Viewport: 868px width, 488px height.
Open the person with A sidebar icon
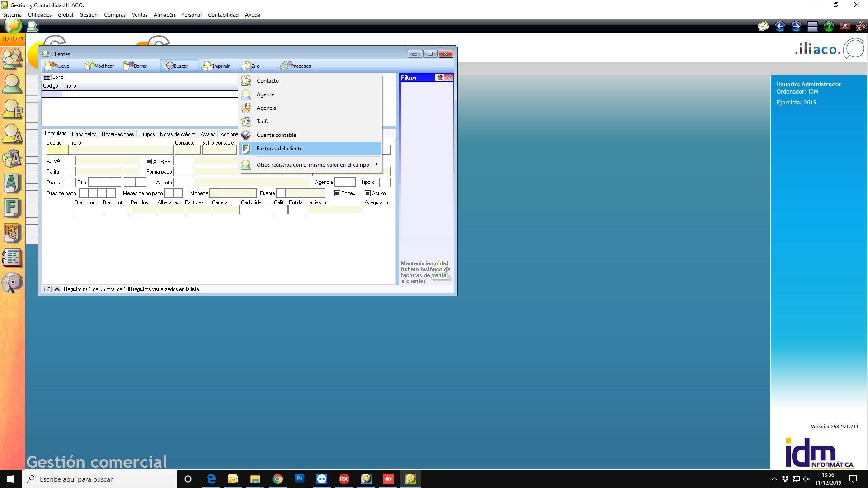click(12, 134)
